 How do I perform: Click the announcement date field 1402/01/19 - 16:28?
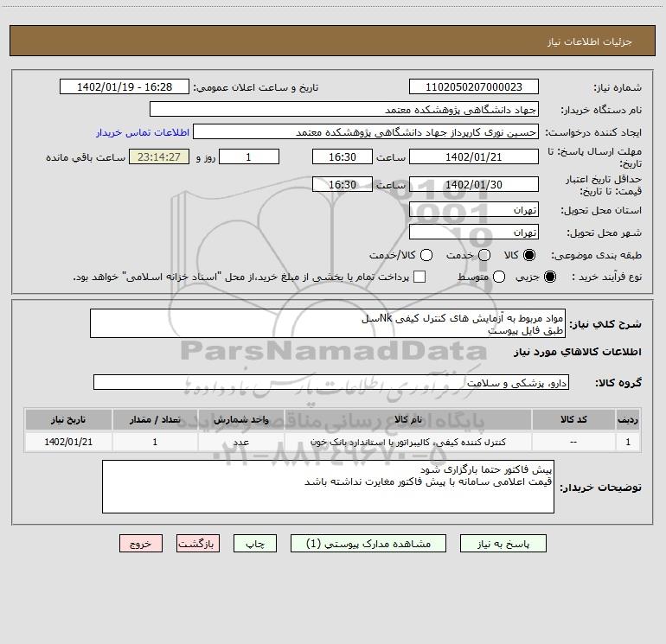pyautogui.click(x=125, y=86)
